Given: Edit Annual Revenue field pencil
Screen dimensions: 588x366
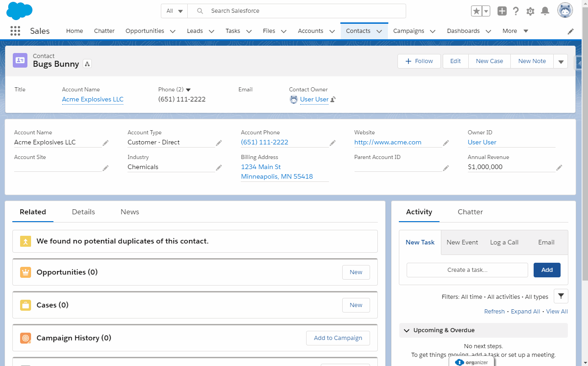Looking at the screenshot, I should [559, 168].
